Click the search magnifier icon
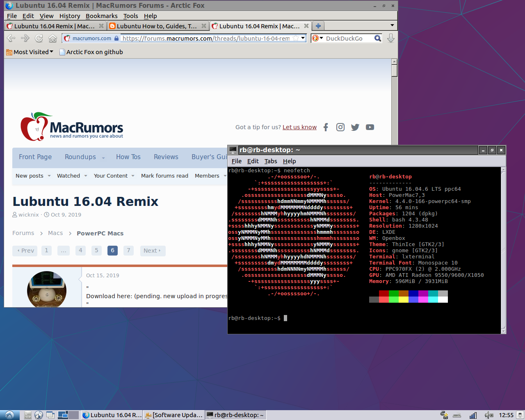Screen dimensions: 525x420 [378, 38]
